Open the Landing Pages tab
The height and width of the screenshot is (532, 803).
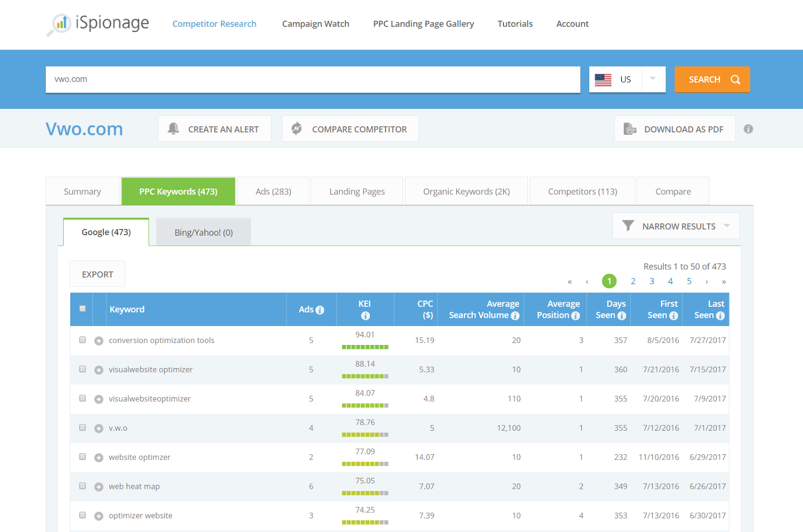tap(357, 191)
